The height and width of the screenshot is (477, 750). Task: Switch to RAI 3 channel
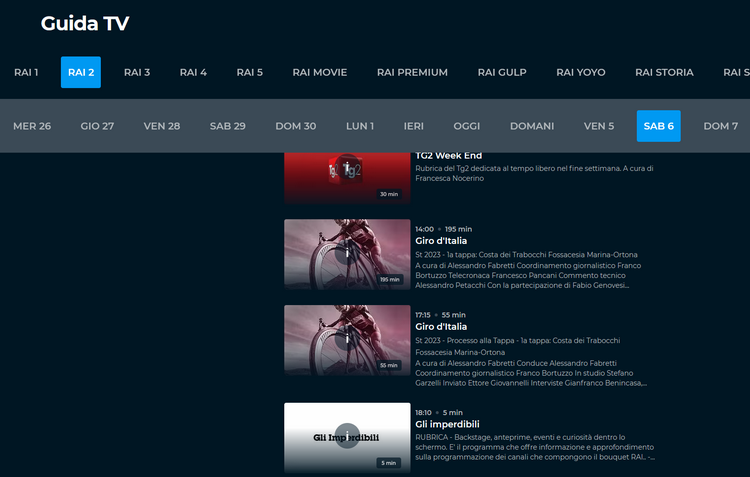click(x=137, y=72)
